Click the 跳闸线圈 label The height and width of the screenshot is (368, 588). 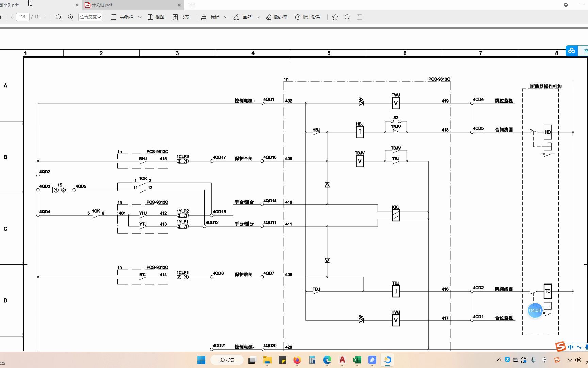click(504, 289)
